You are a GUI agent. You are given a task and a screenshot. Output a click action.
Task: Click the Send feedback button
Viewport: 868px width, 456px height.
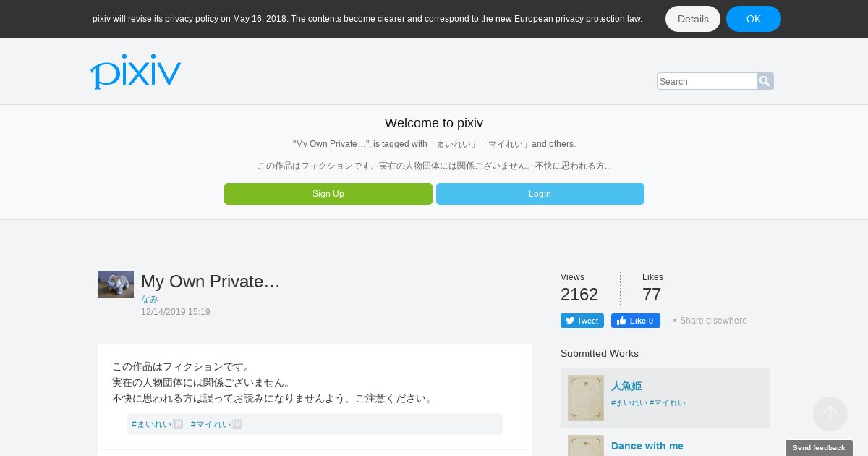click(819, 448)
